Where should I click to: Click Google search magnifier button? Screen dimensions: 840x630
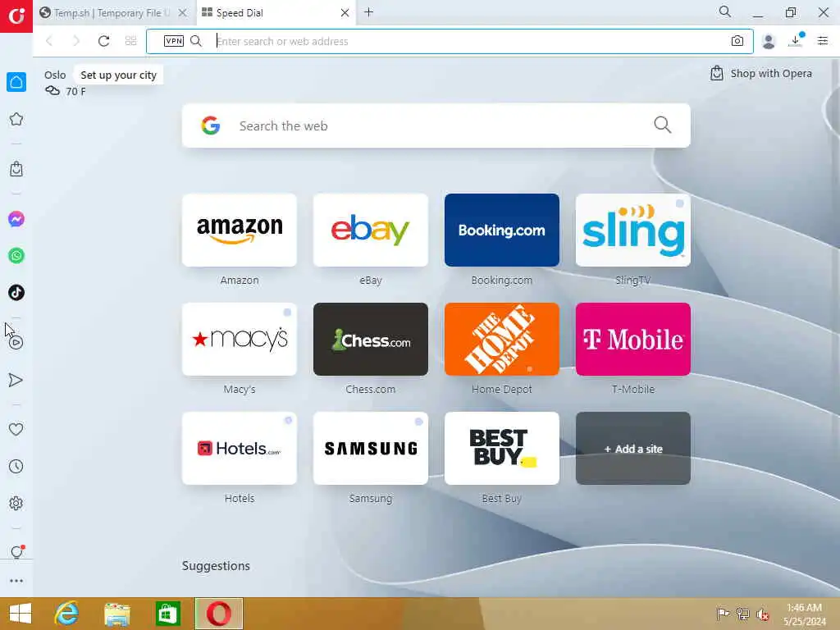[x=662, y=125]
